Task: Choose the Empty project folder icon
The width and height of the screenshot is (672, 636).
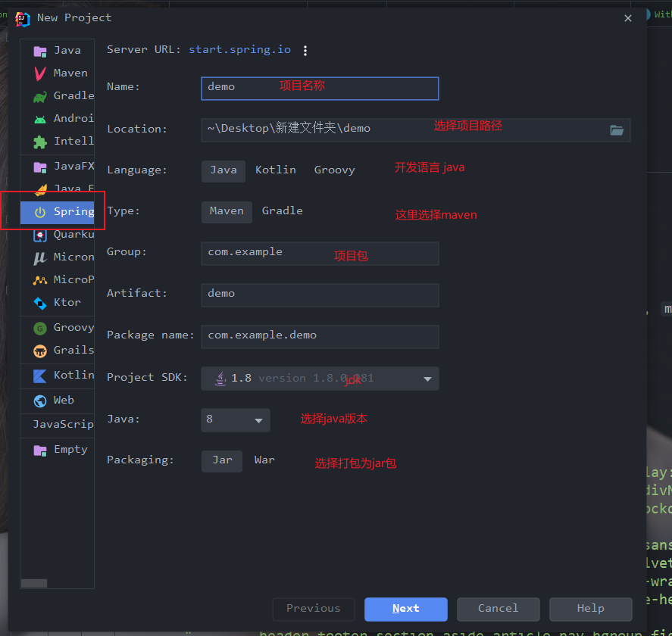Action: point(40,450)
